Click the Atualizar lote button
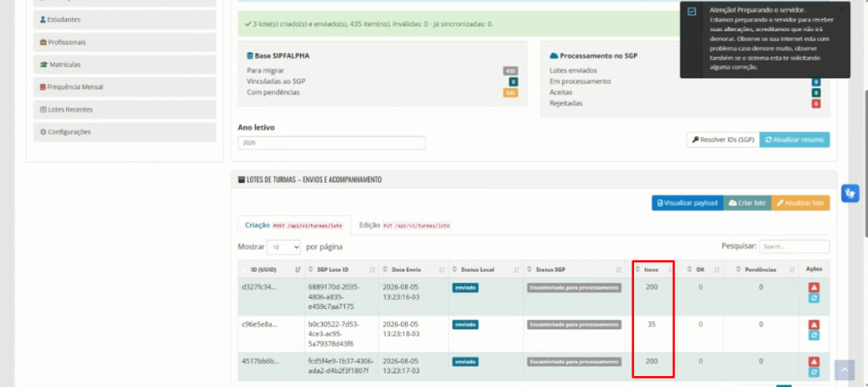The image size is (868, 387). pos(800,203)
